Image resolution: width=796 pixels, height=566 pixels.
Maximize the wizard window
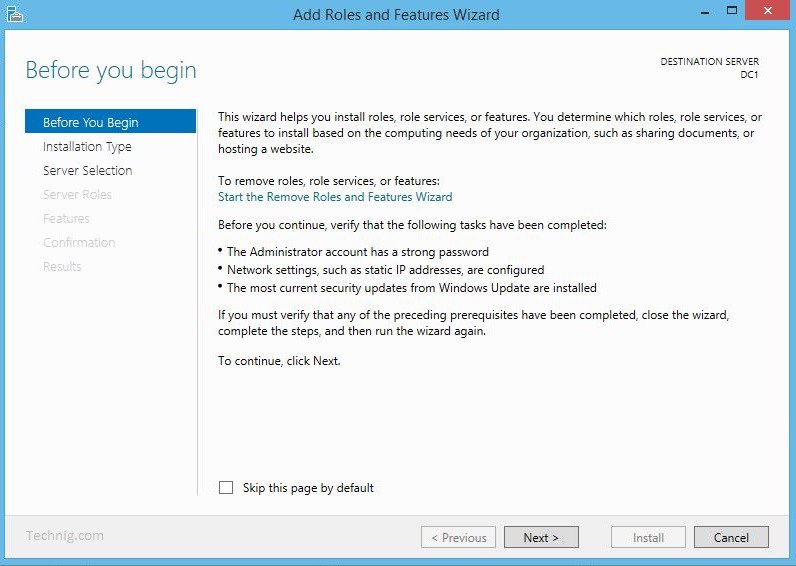(x=732, y=10)
